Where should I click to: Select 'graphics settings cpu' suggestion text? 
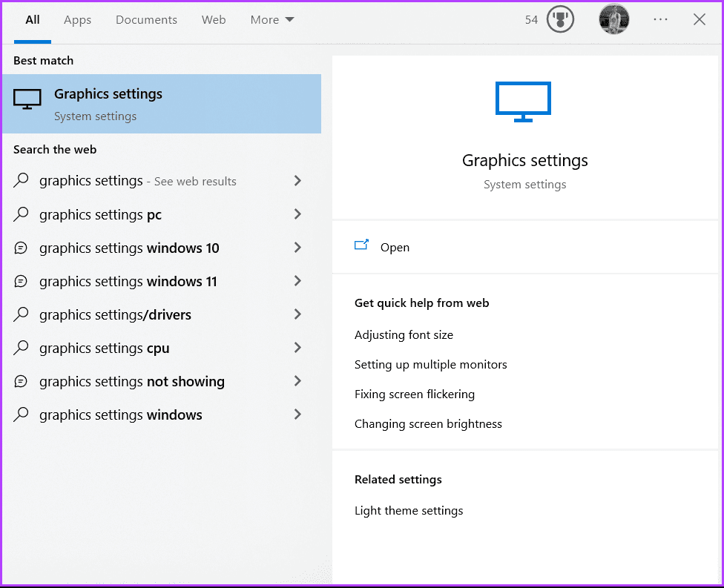[105, 348]
